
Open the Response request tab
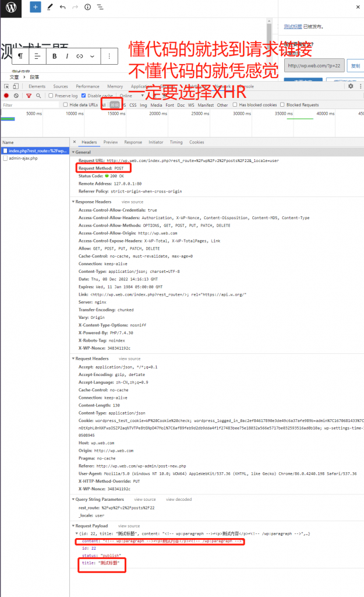click(x=133, y=142)
